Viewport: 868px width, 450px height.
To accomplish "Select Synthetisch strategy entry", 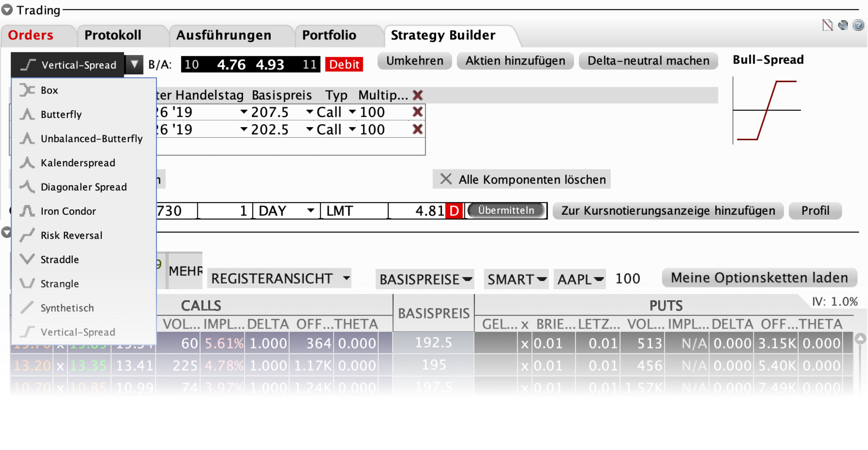I will click(x=84, y=308).
